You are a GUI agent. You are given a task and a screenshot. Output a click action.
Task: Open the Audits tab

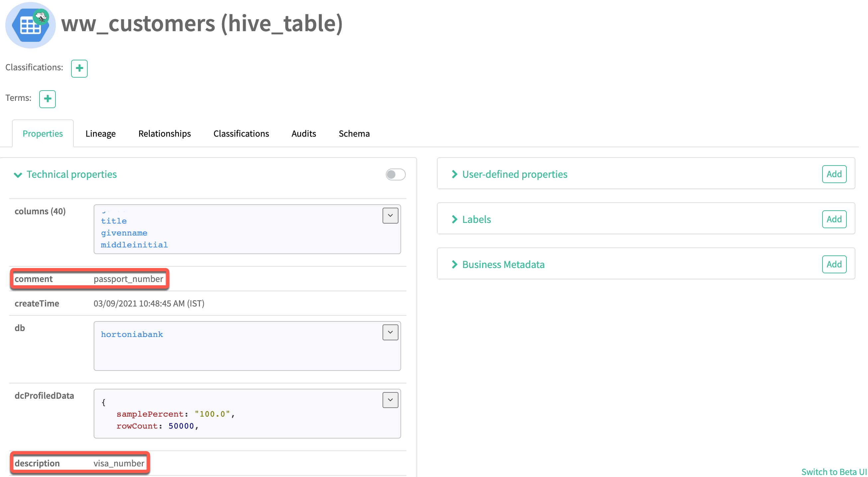pyautogui.click(x=303, y=134)
